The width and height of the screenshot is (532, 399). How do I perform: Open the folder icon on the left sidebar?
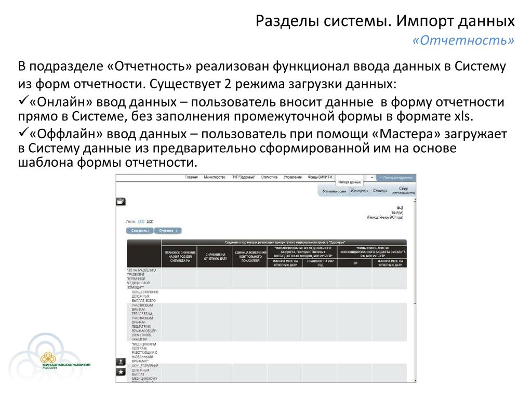121,202
